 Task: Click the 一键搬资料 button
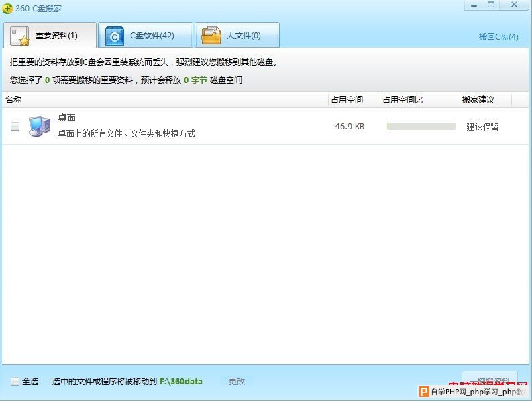(x=489, y=378)
